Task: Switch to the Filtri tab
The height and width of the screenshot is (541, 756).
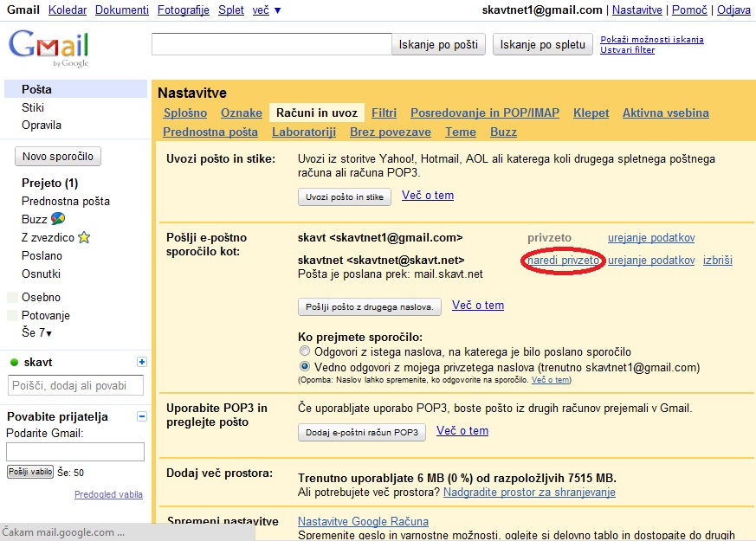Action: pyautogui.click(x=384, y=113)
